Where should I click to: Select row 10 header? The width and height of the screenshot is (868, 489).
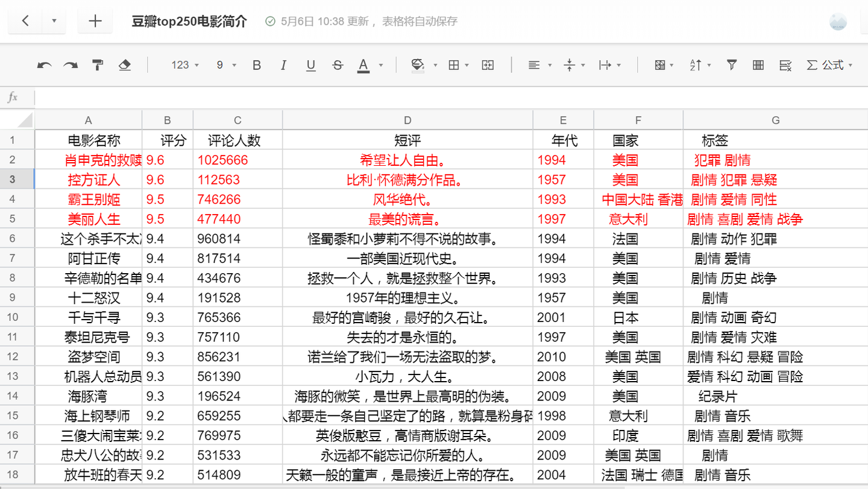(17, 317)
